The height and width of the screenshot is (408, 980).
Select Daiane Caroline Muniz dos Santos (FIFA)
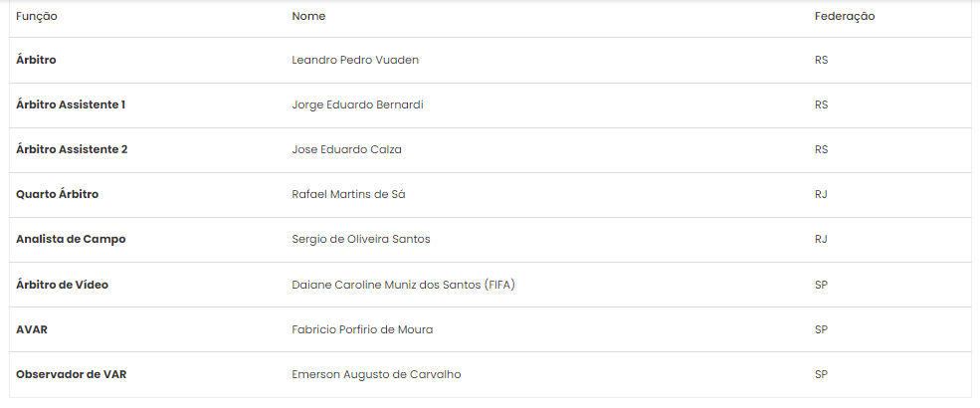[x=403, y=285]
